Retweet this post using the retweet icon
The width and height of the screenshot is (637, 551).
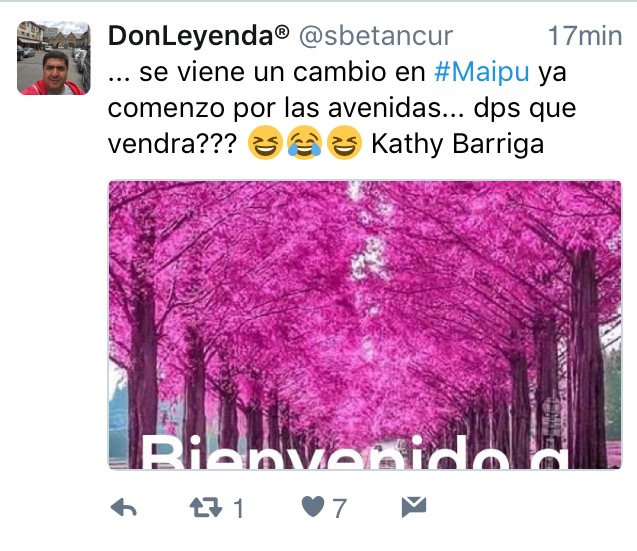(x=206, y=508)
